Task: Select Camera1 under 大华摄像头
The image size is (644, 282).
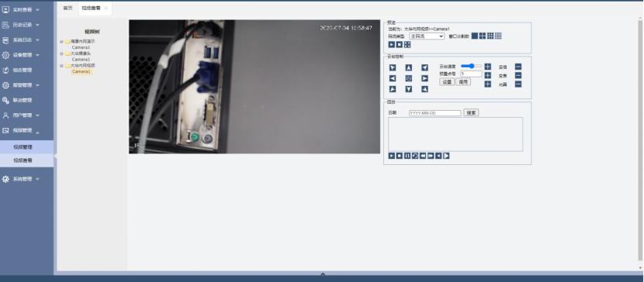Action: coord(81,60)
